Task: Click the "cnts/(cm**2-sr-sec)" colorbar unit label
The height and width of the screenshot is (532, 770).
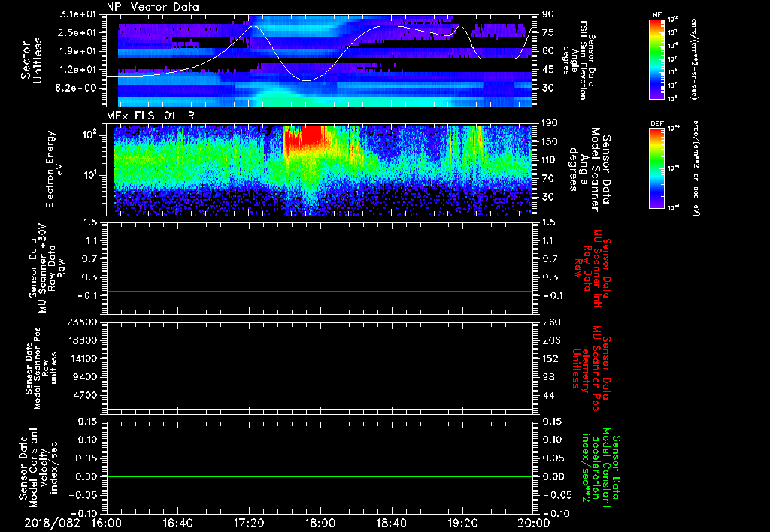Action: pyautogui.click(x=694, y=59)
